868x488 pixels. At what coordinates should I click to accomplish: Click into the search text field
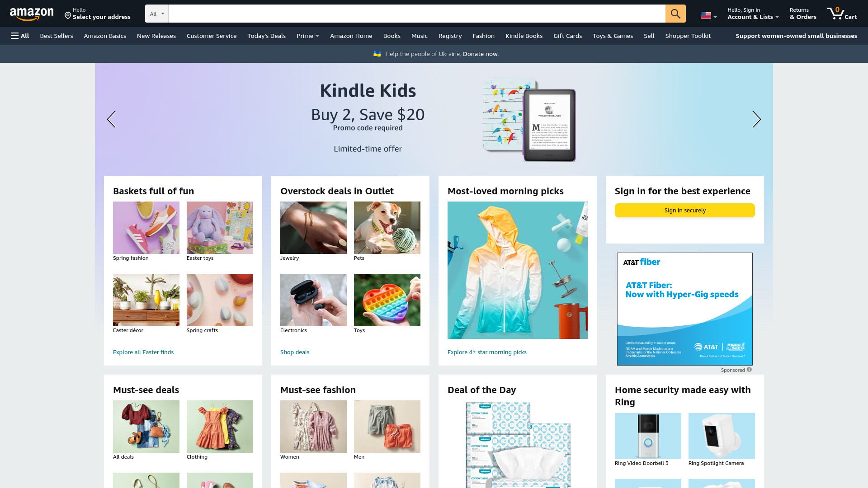click(416, 14)
